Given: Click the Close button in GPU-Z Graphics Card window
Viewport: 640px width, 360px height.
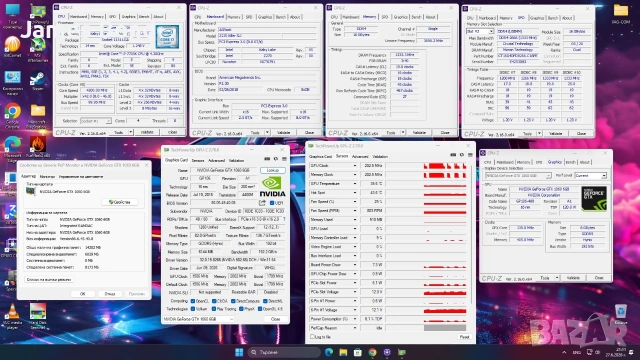Looking at the screenshot, I should [x=276, y=319].
